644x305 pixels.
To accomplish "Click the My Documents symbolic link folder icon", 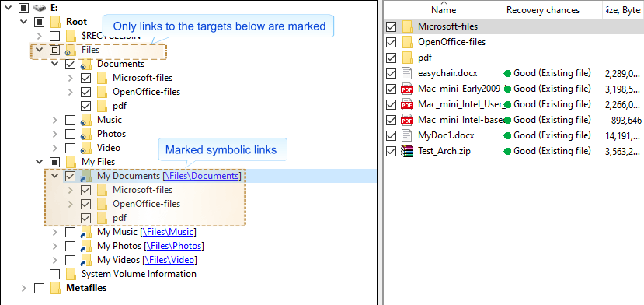I will coord(85,176).
